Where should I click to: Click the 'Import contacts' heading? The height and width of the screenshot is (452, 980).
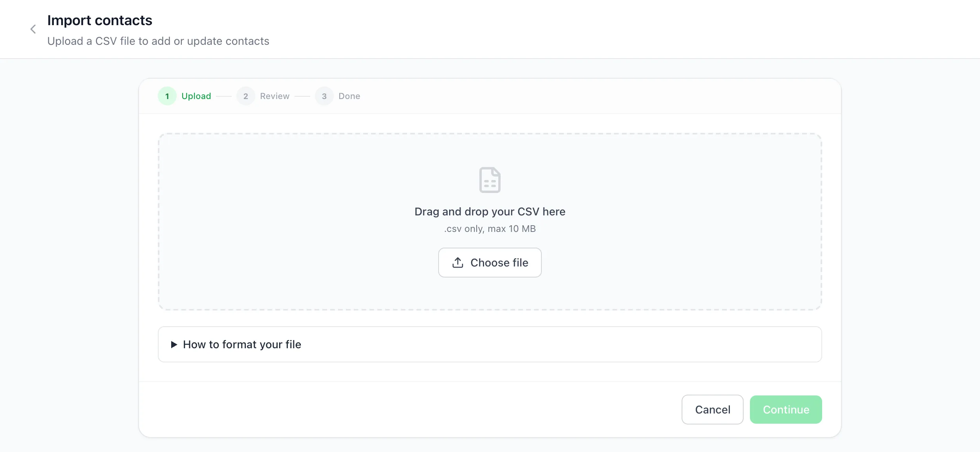(100, 20)
